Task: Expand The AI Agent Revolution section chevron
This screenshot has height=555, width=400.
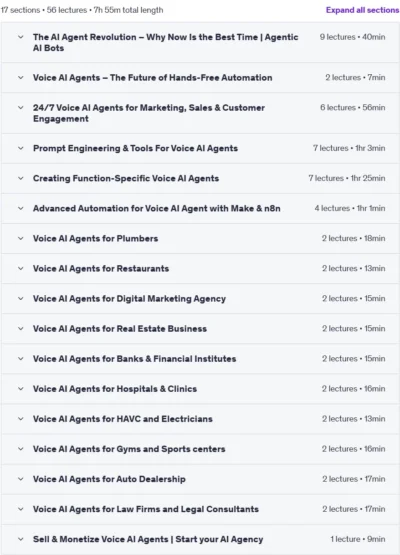Action: click(x=21, y=37)
